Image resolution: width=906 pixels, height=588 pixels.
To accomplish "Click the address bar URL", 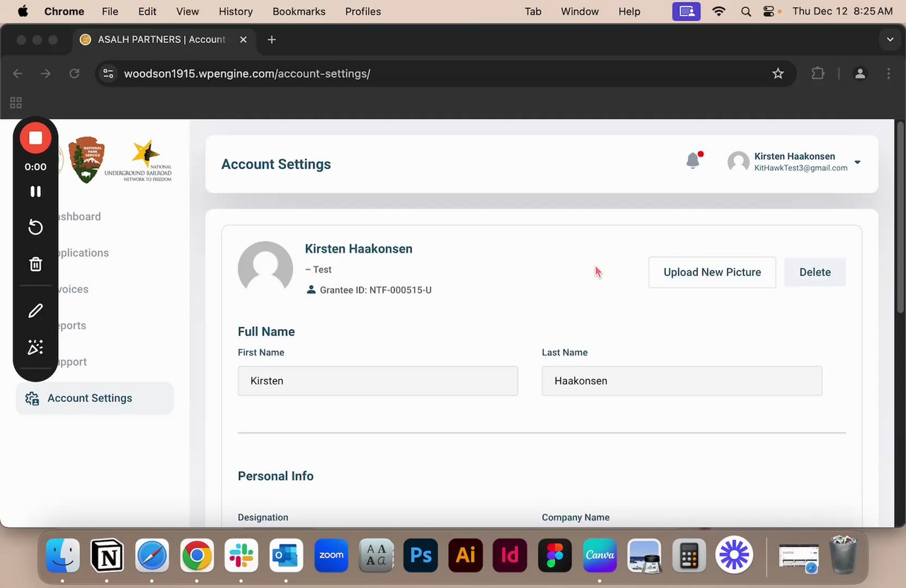I will pos(247,74).
